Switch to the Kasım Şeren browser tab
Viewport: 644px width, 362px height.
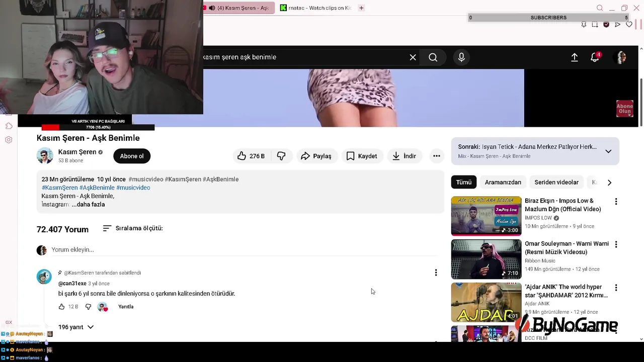(239, 8)
